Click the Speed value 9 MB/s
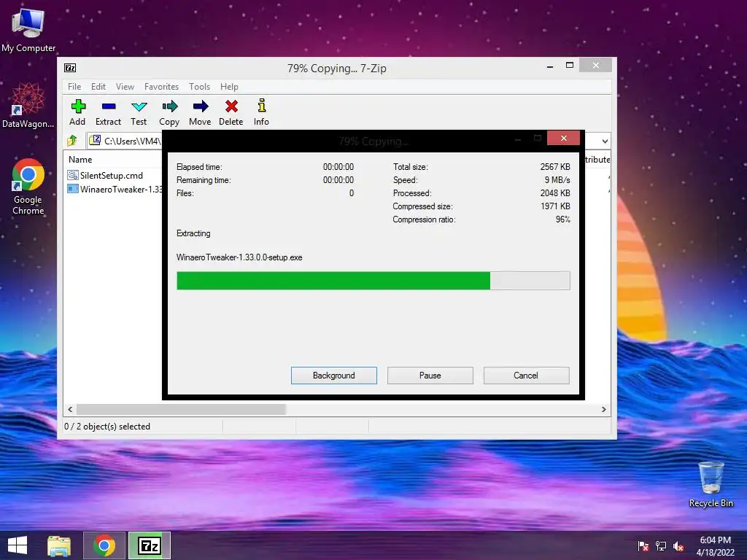The height and width of the screenshot is (560, 747). 557,180
